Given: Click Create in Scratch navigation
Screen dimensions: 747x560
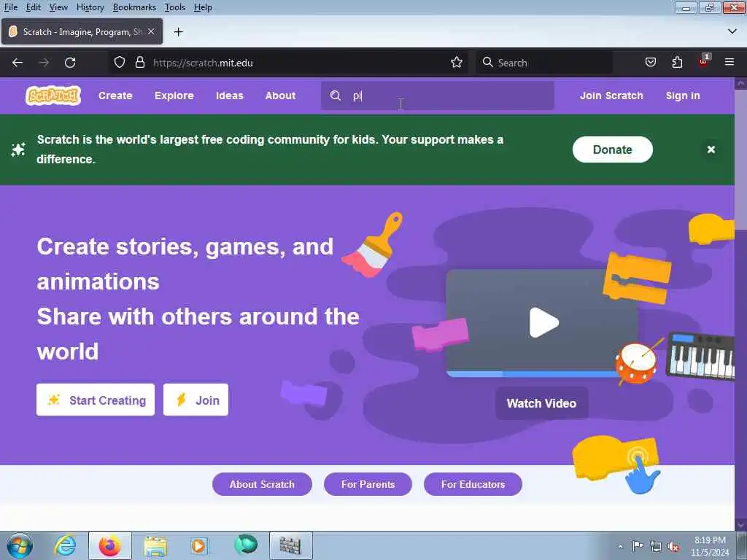Looking at the screenshot, I should 115,96.
